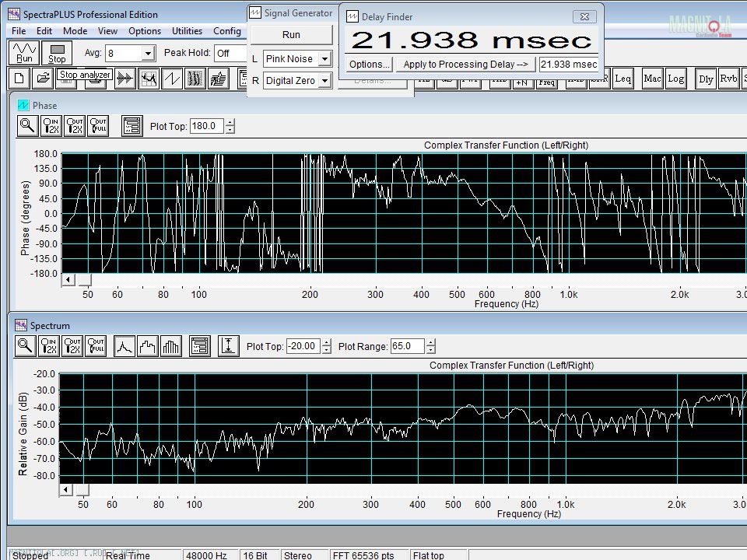
Task: Open the Spectrogram stacked-lines icon
Action: click(x=195, y=79)
